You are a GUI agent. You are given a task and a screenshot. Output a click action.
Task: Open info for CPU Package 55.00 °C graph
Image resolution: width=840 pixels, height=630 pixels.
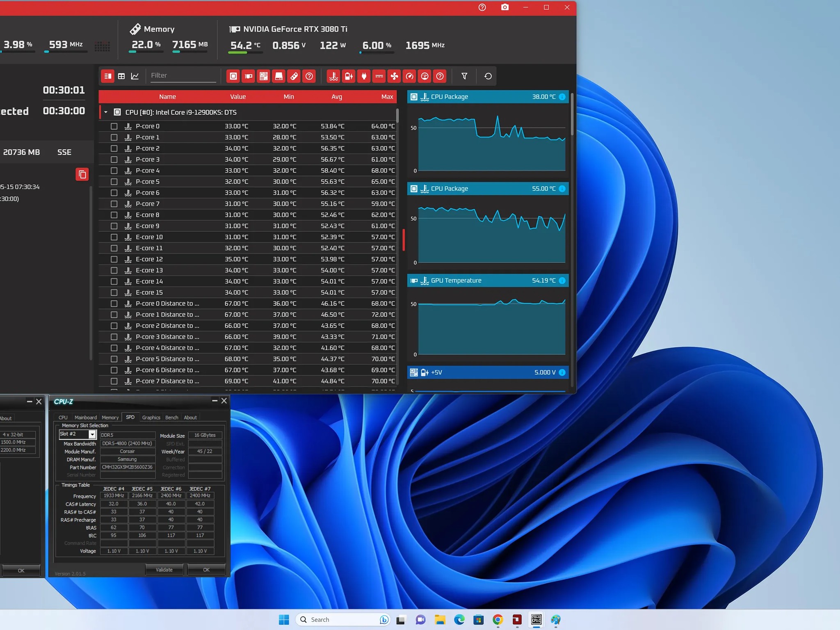562,189
